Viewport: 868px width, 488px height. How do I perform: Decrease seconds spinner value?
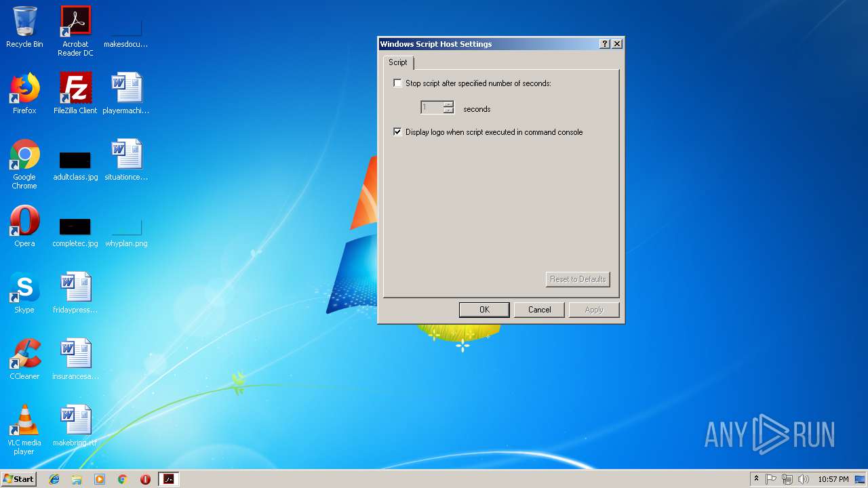click(x=448, y=111)
